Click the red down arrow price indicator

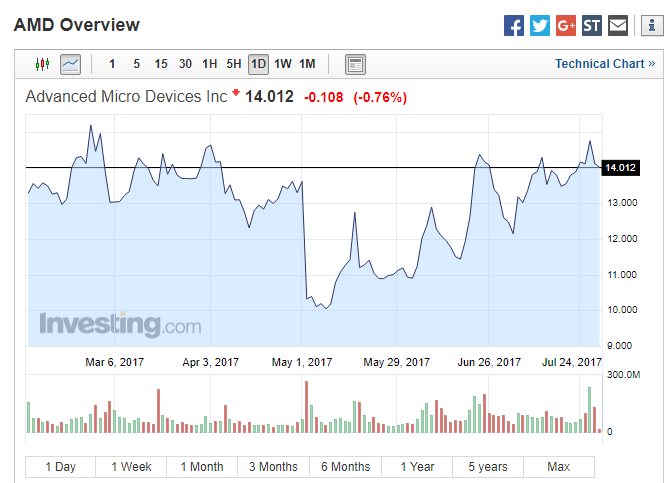pos(236,92)
